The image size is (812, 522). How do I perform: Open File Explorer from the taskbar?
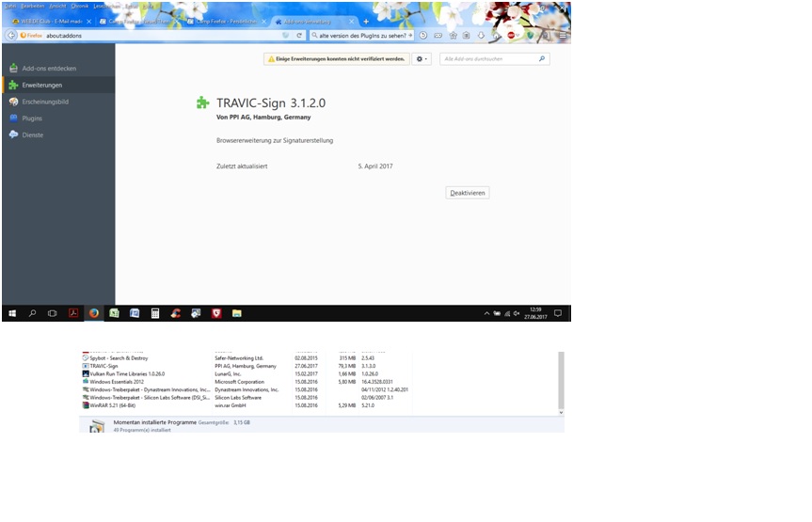point(237,313)
